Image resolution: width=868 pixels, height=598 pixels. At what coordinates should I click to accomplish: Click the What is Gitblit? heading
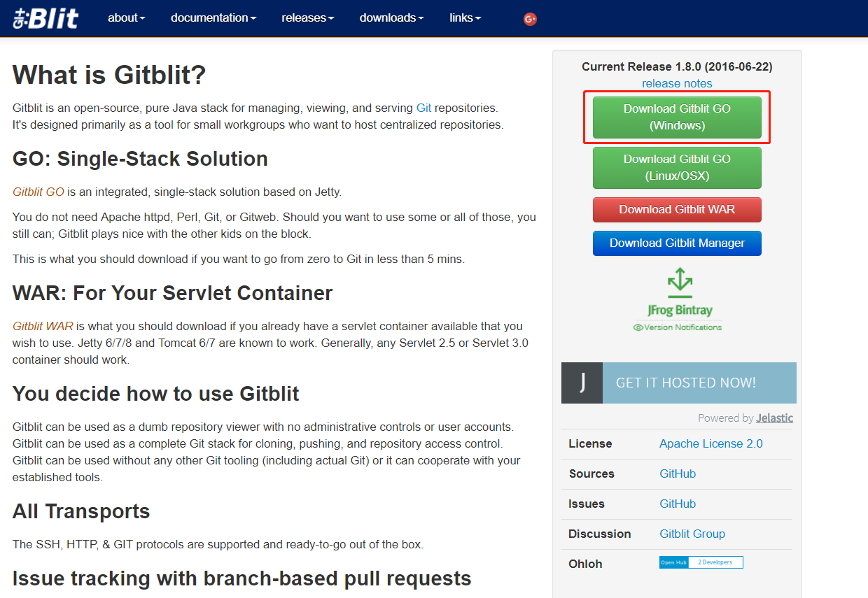click(109, 75)
